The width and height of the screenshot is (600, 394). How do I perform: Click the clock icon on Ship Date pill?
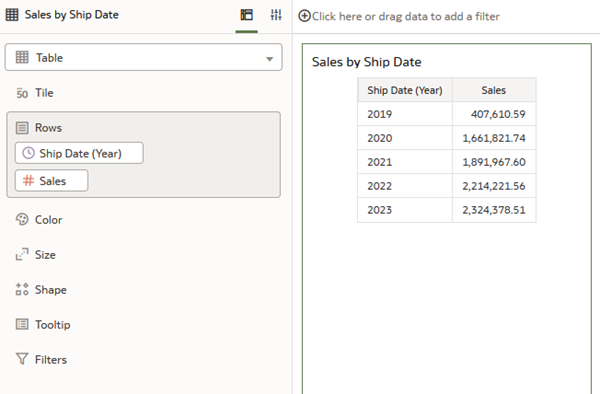tap(28, 153)
